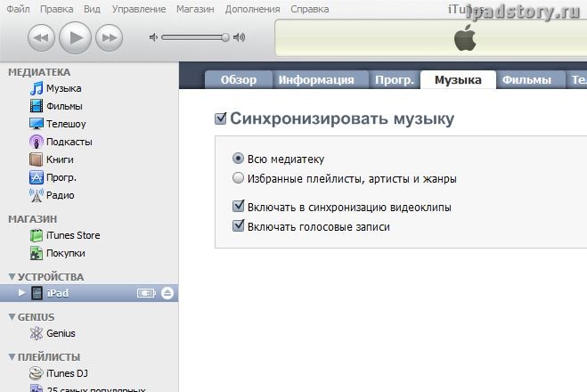The image size is (587, 392).
Task: Switch to the Музыка tab
Action: [458, 80]
